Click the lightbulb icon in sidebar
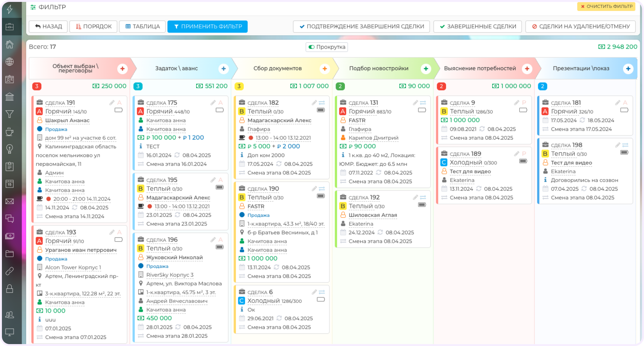The width and height of the screenshot is (644, 346). pos(10,149)
